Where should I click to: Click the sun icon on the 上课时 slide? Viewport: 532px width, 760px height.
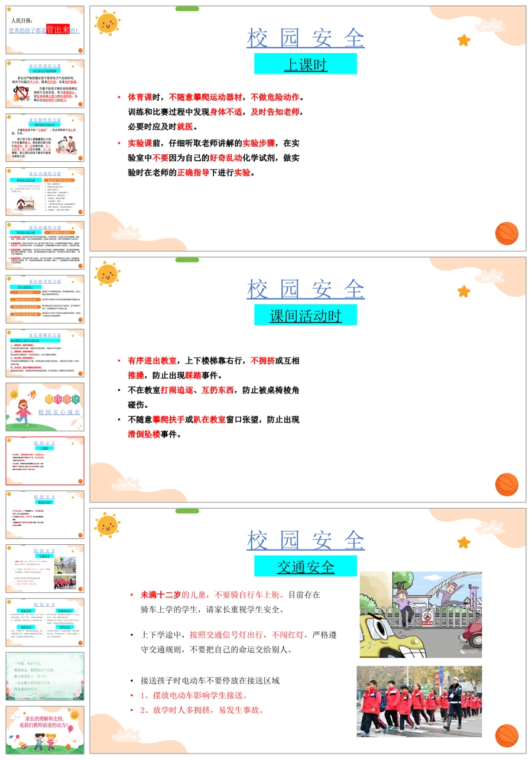(x=107, y=23)
